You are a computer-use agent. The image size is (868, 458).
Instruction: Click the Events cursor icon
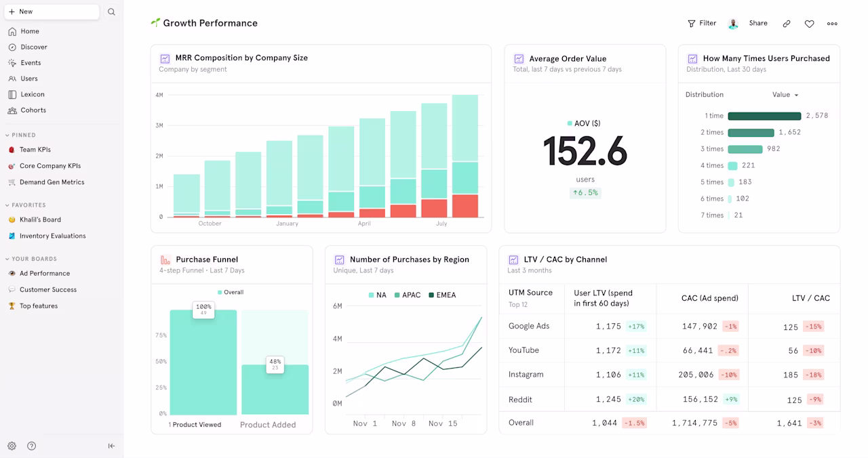(x=12, y=63)
